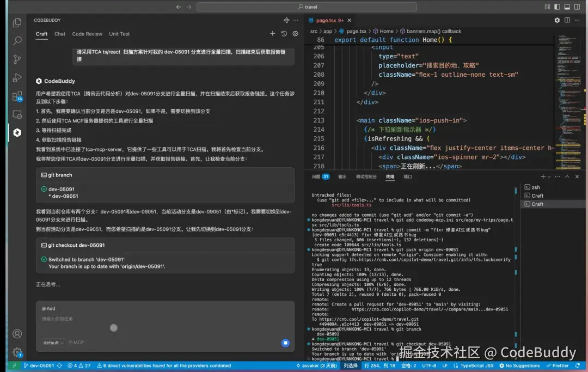This screenshot has width=588, height=372.
Task: Open CodeBuddy chat history
Action: pyautogui.click(x=284, y=33)
